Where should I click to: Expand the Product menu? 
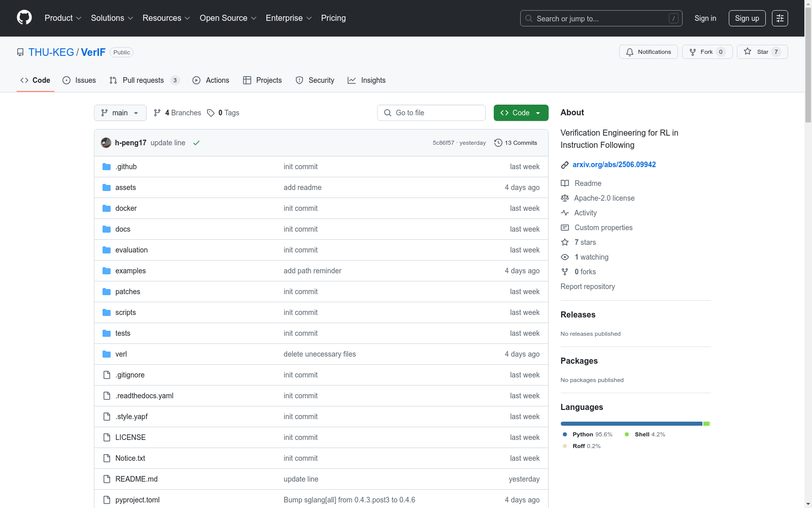coord(63,18)
